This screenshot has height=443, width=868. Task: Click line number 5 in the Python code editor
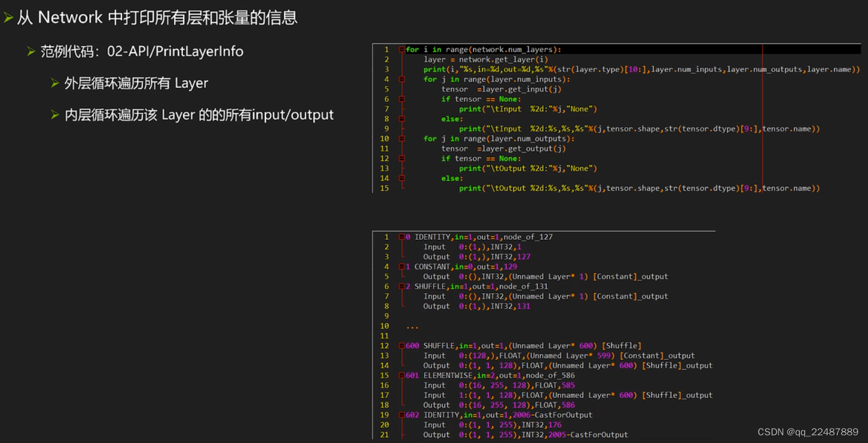tap(386, 89)
